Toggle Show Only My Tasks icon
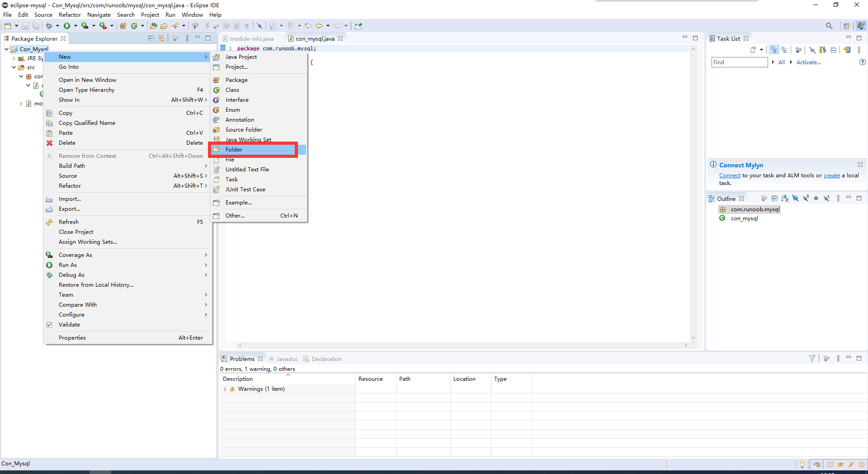This screenshot has height=474, width=868. [822, 50]
